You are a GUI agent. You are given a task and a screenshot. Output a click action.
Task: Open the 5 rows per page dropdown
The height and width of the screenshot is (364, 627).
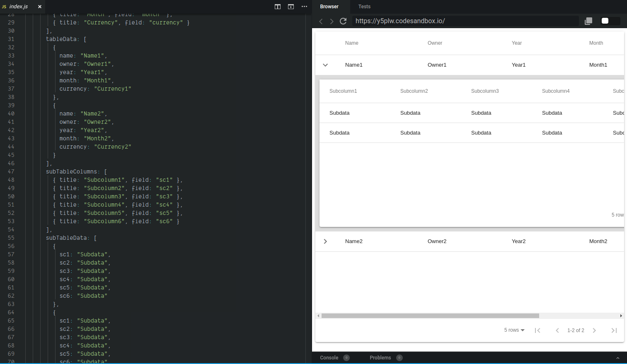coord(514,330)
